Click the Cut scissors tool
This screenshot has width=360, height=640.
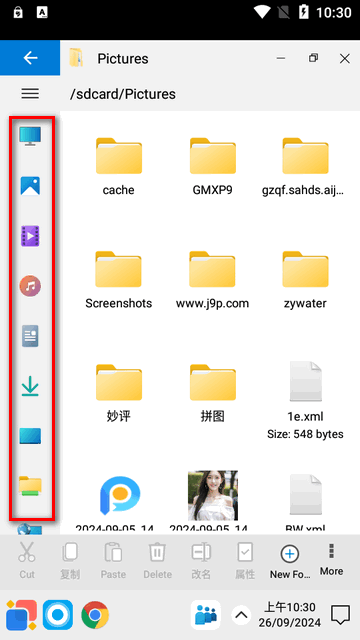tap(27, 561)
